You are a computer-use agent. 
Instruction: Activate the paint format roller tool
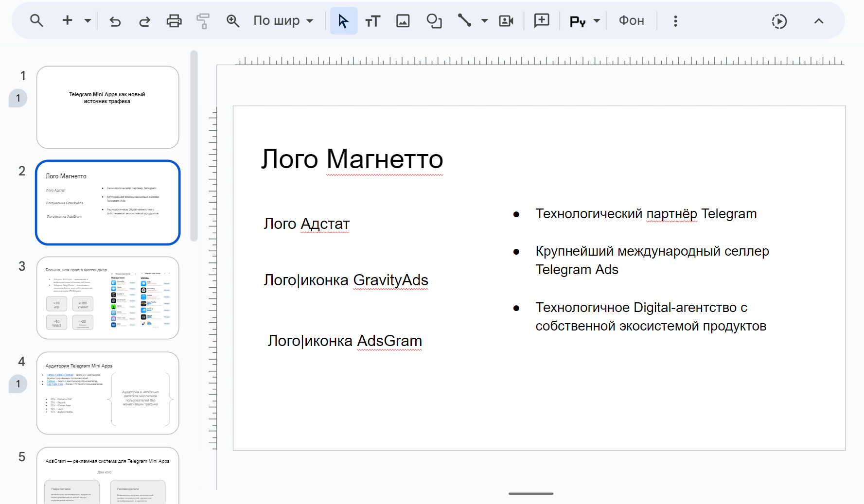tap(203, 21)
